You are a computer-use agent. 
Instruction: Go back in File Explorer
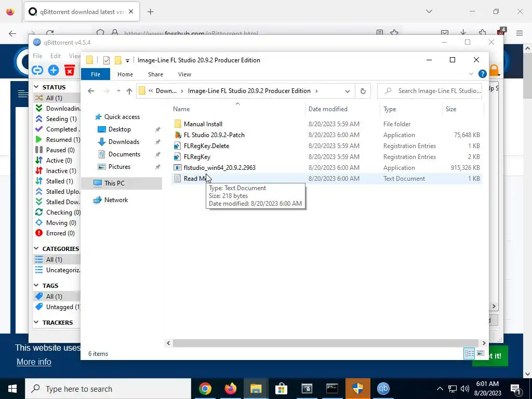point(91,91)
